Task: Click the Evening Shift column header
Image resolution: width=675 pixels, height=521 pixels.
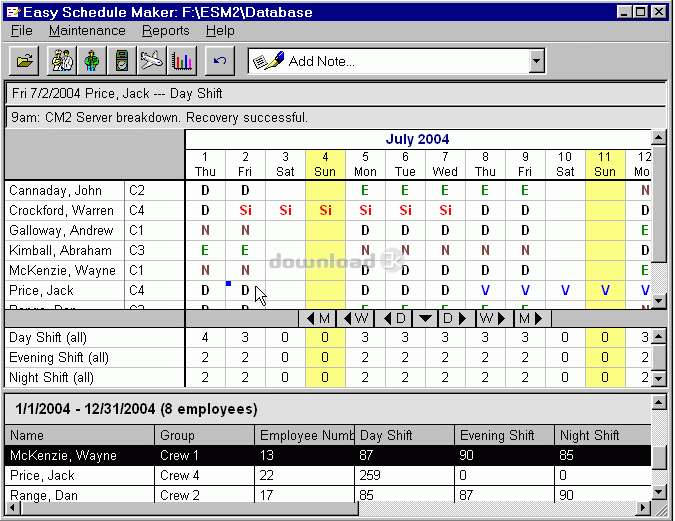Action: (504, 435)
